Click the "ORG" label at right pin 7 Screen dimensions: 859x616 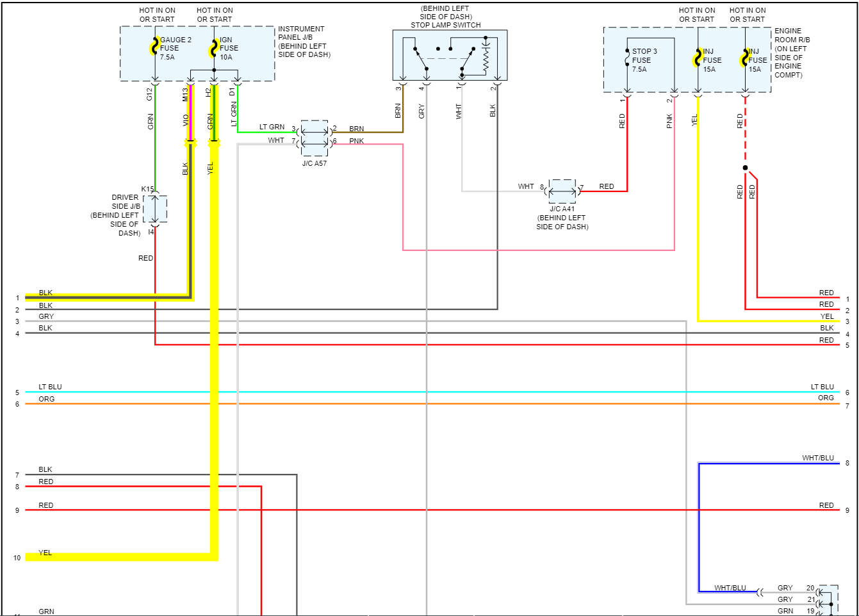[x=826, y=398]
